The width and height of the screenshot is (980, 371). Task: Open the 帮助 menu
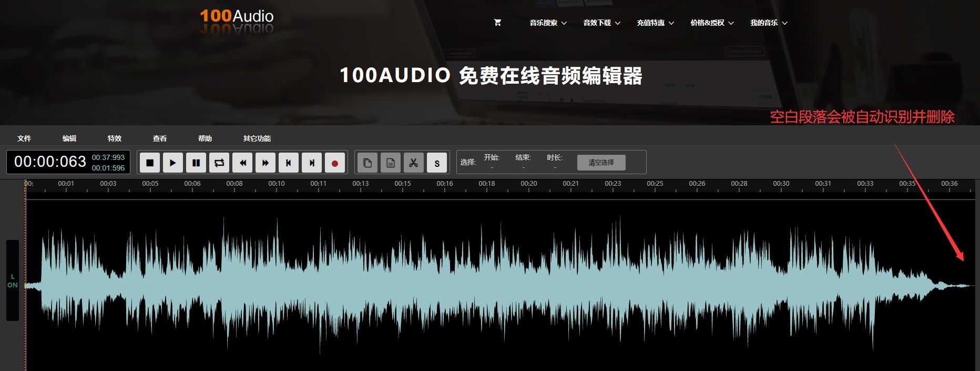205,138
